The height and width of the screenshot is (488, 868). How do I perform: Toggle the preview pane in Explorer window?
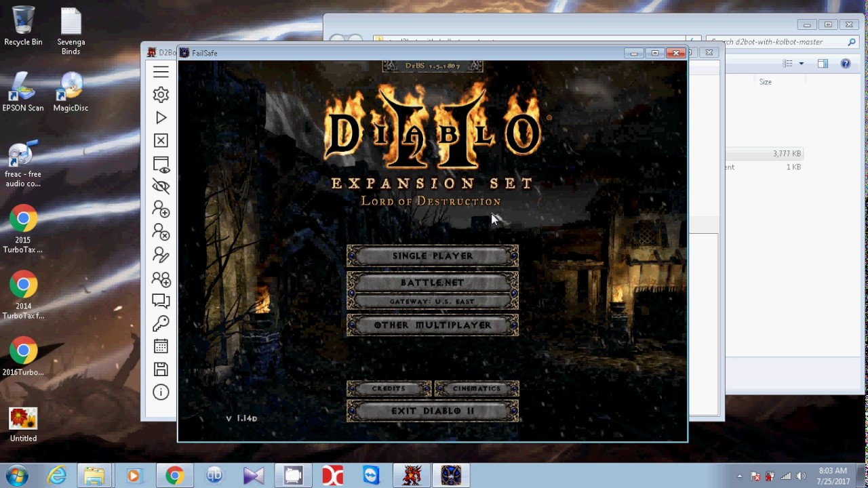[x=823, y=64]
